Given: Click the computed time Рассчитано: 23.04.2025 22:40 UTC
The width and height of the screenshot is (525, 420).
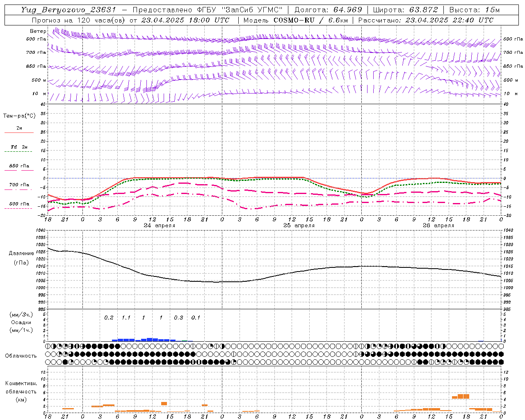Looking at the screenshot, I should coord(426,20).
